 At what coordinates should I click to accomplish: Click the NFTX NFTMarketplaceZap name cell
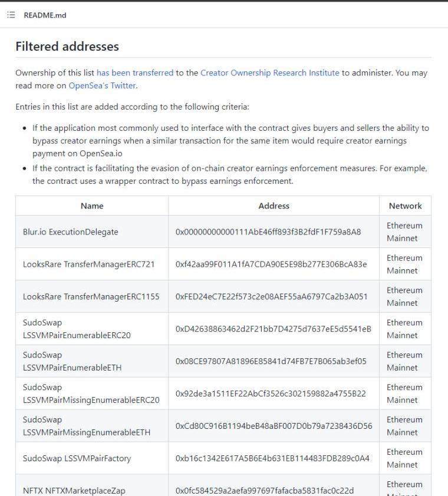point(74,491)
